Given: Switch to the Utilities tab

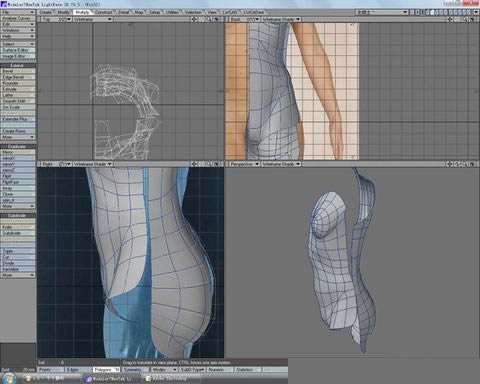Looking at the screenshot, I should tap(172, 12).
